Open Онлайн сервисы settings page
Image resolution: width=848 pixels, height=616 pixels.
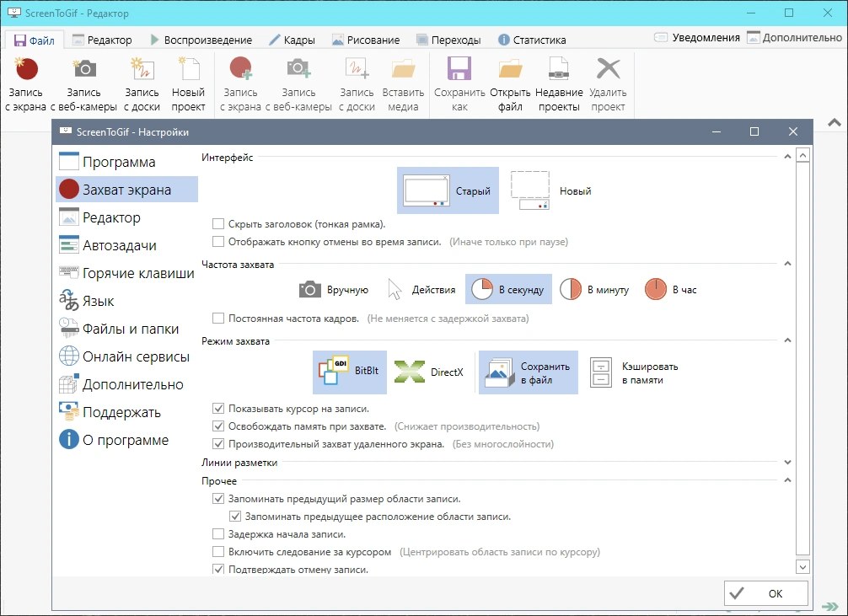126,356
